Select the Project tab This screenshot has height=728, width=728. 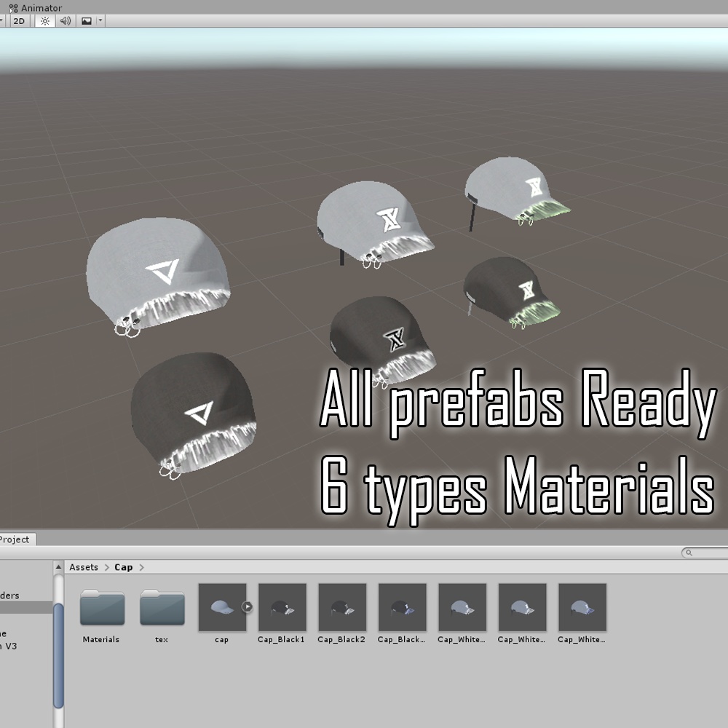pyautogui.click(x=15, y=539)
